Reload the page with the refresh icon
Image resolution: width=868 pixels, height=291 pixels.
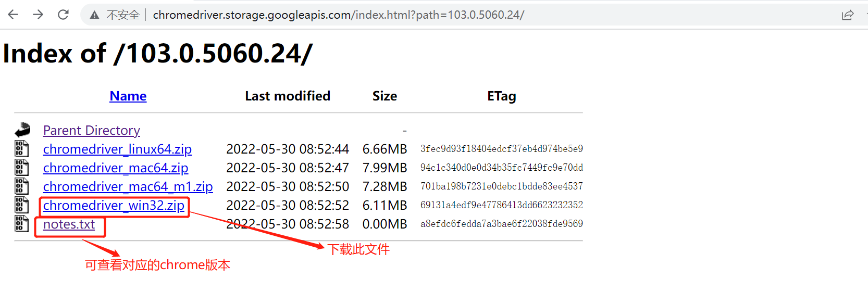click(63, 15)
